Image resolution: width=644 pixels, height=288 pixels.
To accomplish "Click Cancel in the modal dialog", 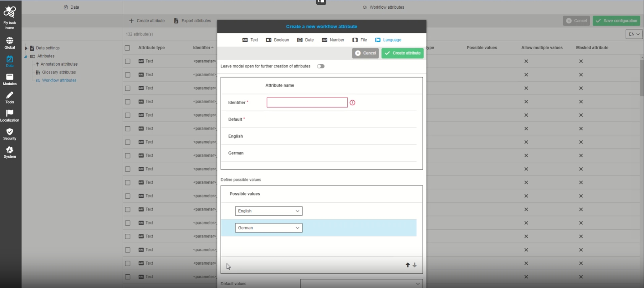I will [x=365, y=53].
